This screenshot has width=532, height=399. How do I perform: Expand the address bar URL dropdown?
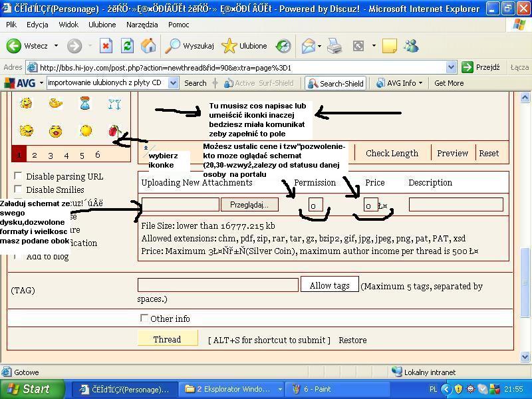(451, 67)
